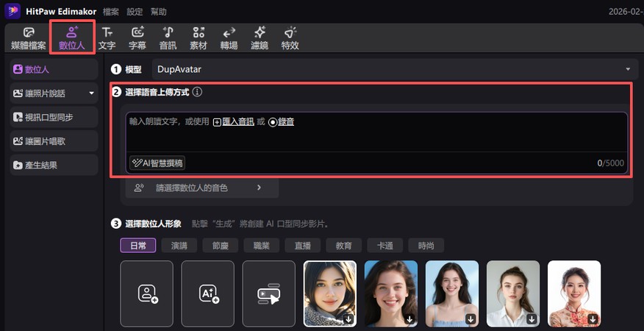Open the 檔案 menu

point(111,12)
